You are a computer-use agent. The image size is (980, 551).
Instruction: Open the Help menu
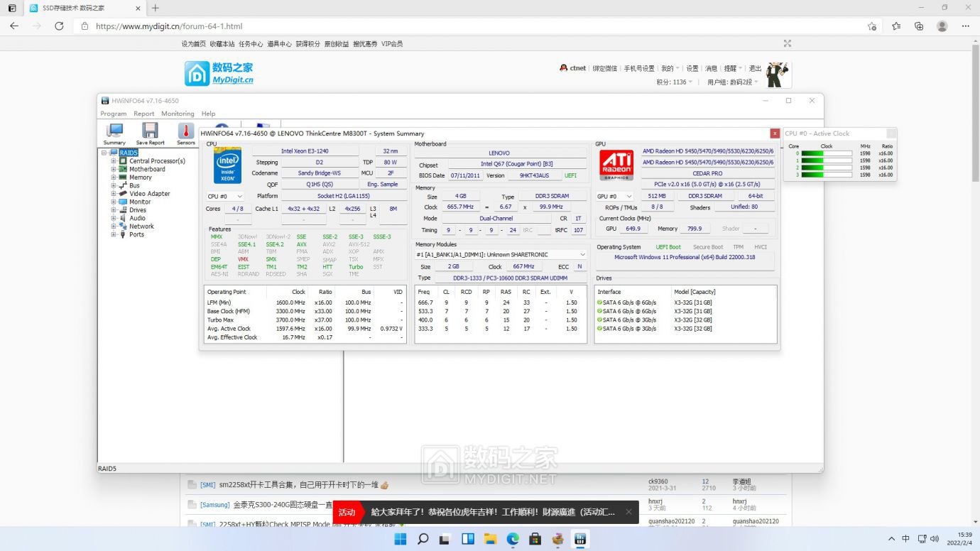point(208,114)
